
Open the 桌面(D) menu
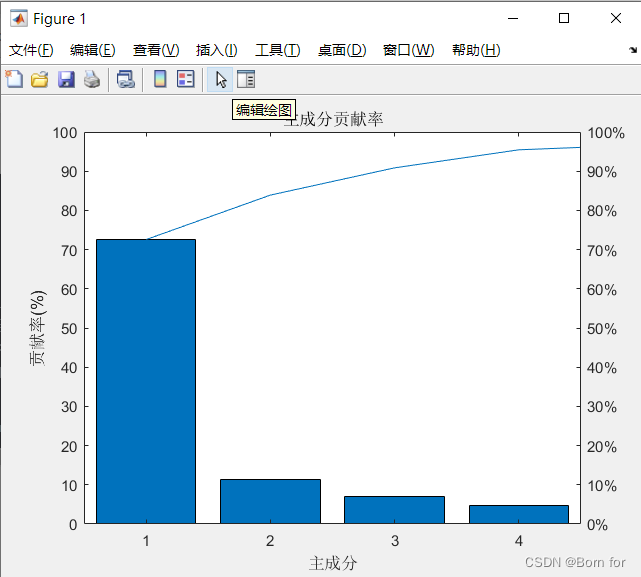coord(342,50)
